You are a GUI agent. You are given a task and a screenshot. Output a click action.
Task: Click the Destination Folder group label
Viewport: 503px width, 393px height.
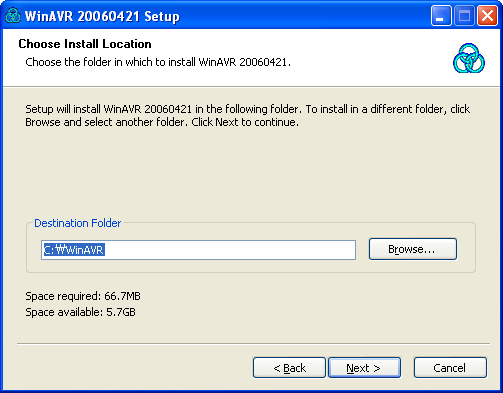pyautogui.click(x=77, y=223)
